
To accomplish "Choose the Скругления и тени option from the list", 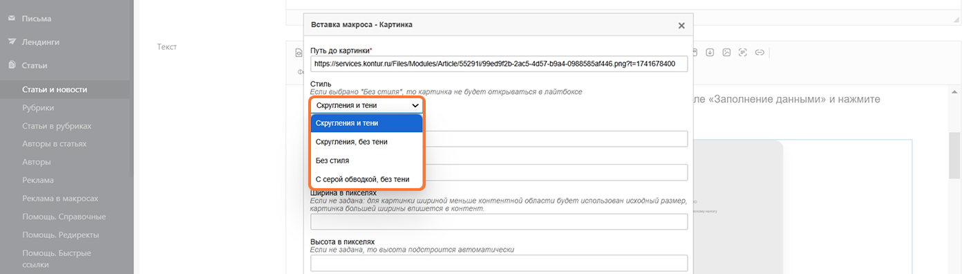I will pyautogui.click(x=366, y=123).
